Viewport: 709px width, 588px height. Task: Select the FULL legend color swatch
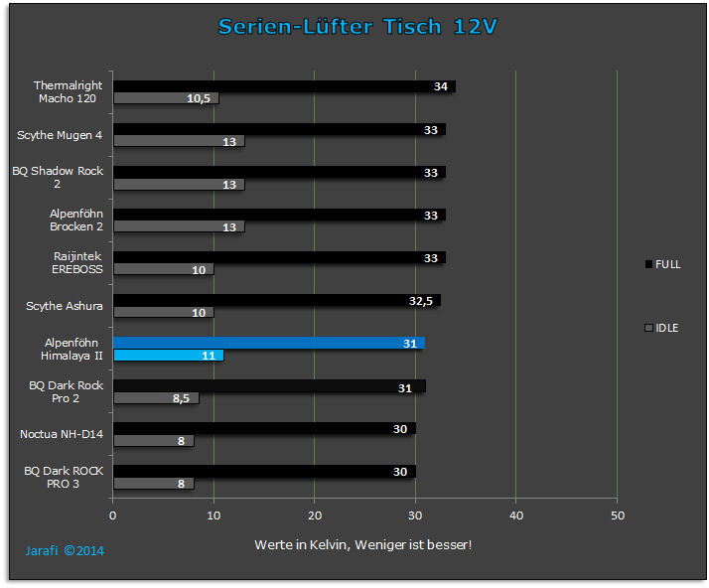[648, 264]
